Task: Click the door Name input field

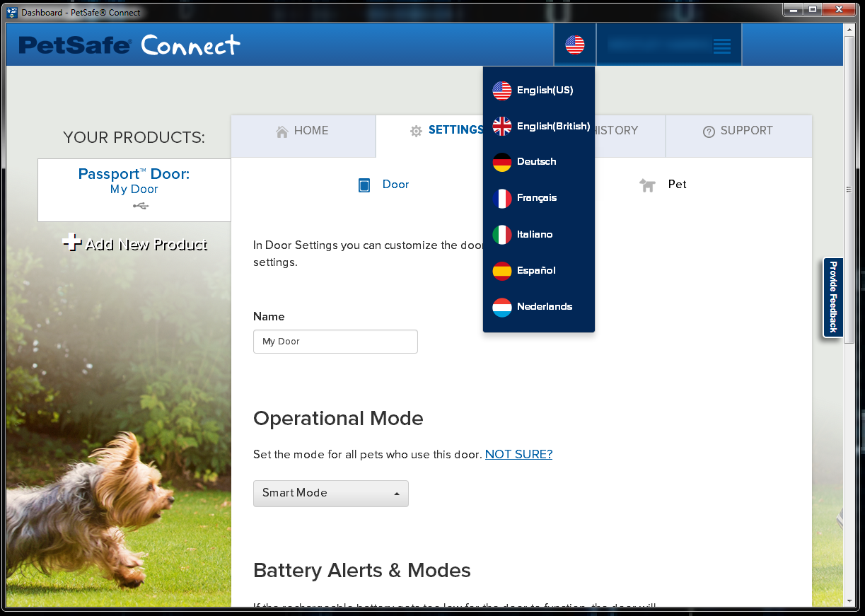Action: pyautogui.click(x=335, y=342)
